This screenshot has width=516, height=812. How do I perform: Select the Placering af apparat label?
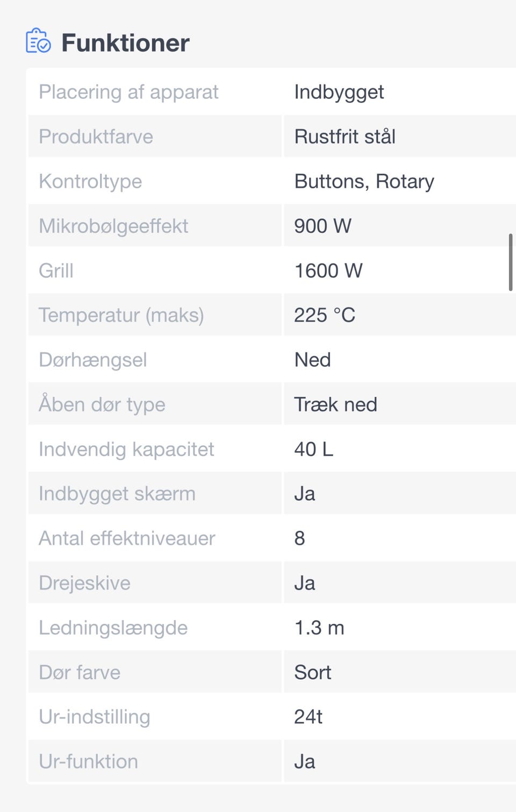tap(128, 92)
